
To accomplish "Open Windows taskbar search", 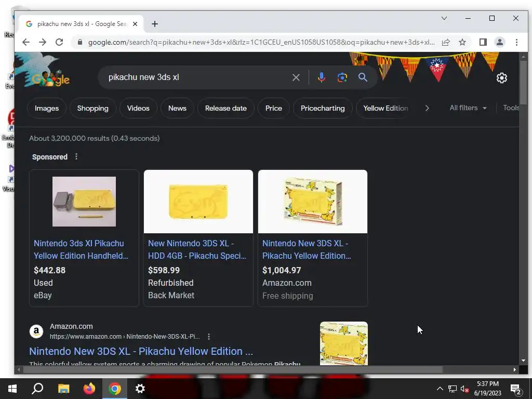I will coord(37,389).
